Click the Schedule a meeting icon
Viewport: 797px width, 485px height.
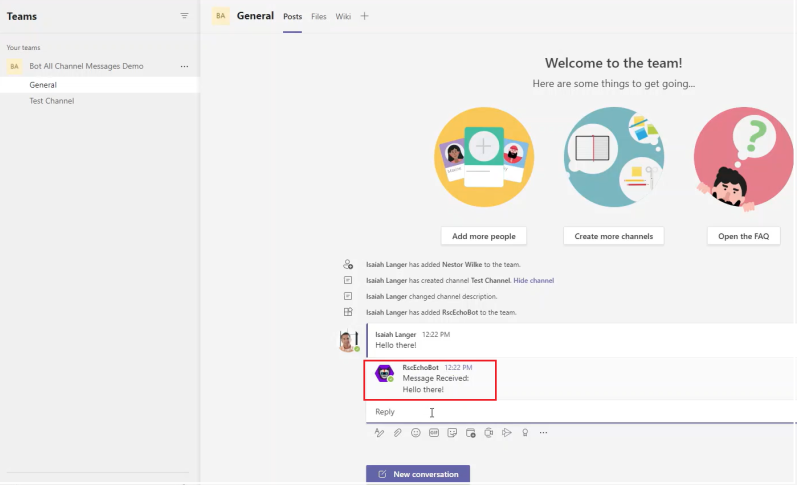pos(470,433)
